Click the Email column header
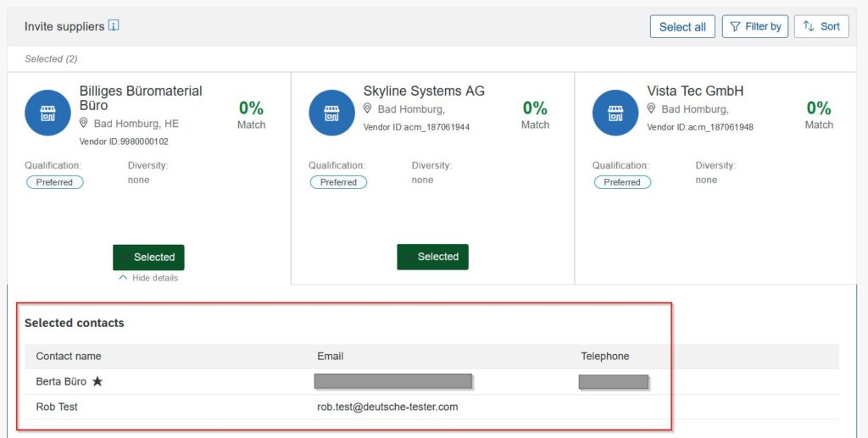The height and width of the screenshot is (438, 868). click(x=330, y=356)
